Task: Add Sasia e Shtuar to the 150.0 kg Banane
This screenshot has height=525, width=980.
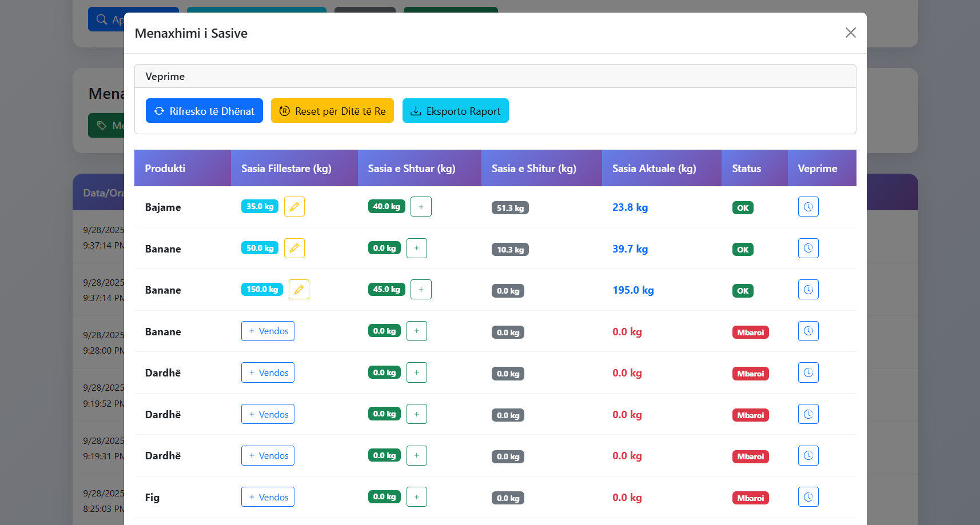Action: [x=421, y=289]
